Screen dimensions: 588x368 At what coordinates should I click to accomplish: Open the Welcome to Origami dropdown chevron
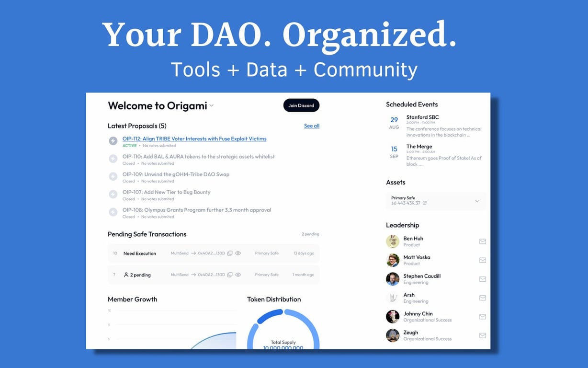(x=212, y=106)
